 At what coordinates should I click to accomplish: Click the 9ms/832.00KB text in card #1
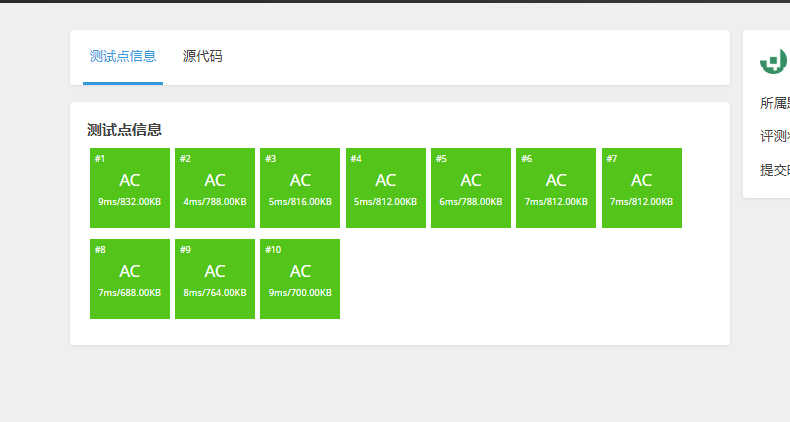[129, 202]
